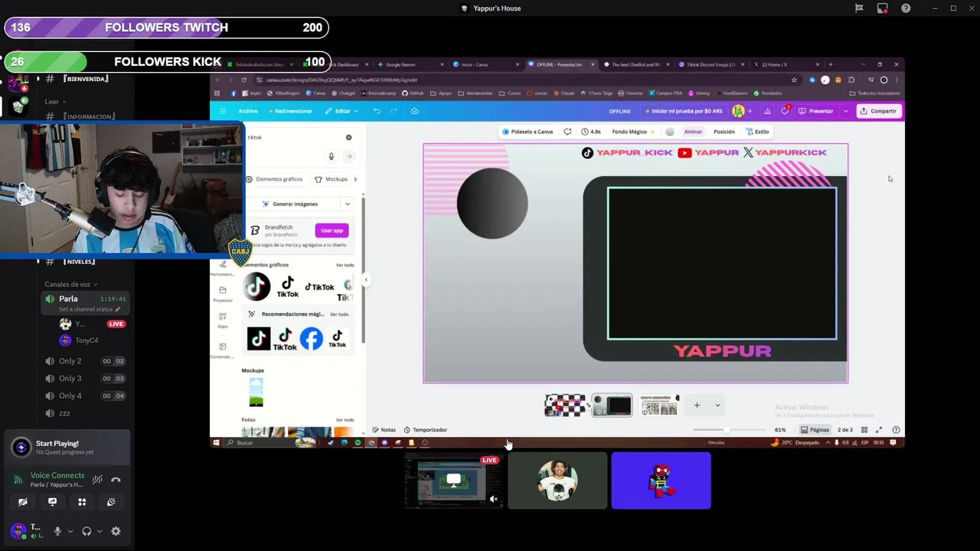This screenshot has height=551, width=980.
Task: Open Proyectos in the Canva sidebar
Action: [x=222, y=293]
